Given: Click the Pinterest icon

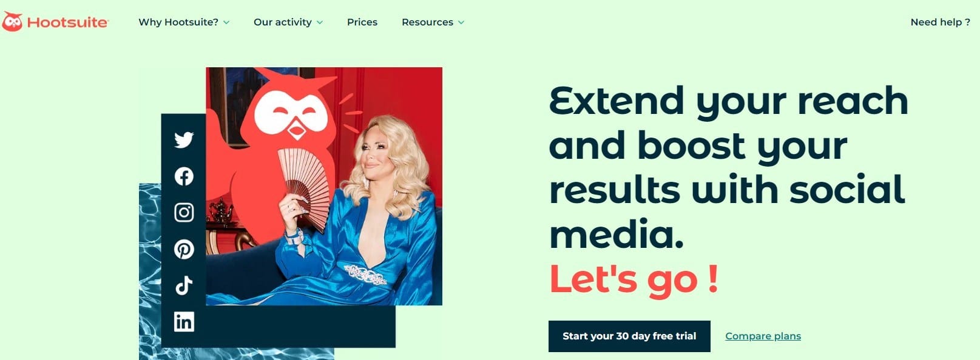Looking at the screenshot, I should pyautogui.click(x=184, y=249).
